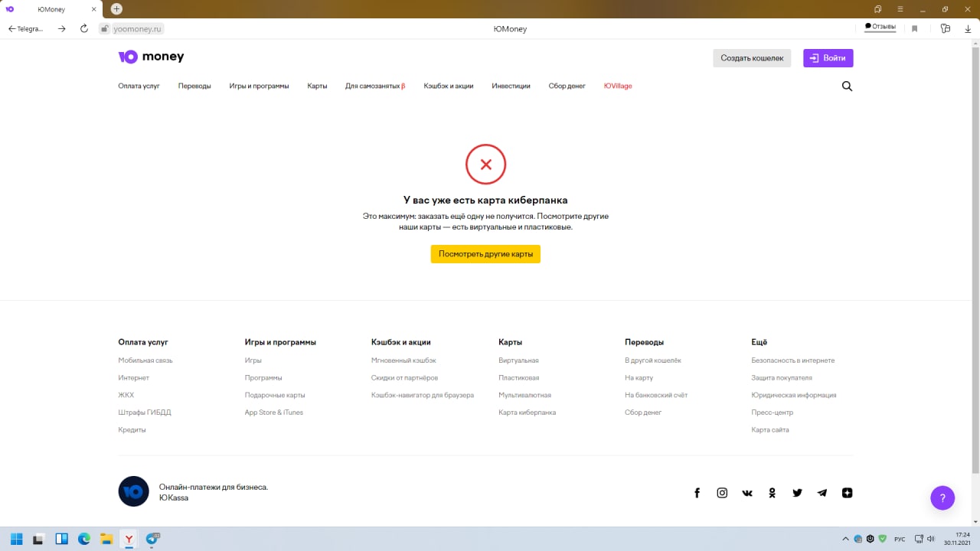Open Microsoft Edge from taskbar
The height and width of the screenshot is (551, 980).
click(x=84, y=539)
